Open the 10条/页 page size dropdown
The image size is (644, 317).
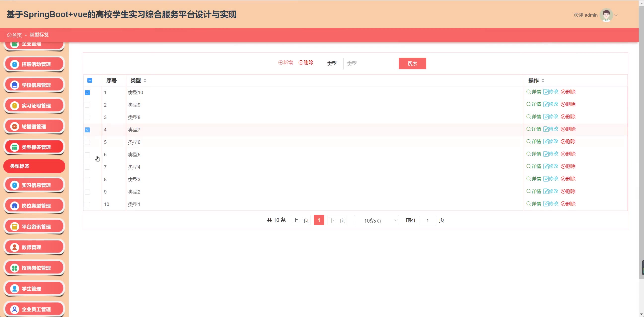click(x=376, y=220)
